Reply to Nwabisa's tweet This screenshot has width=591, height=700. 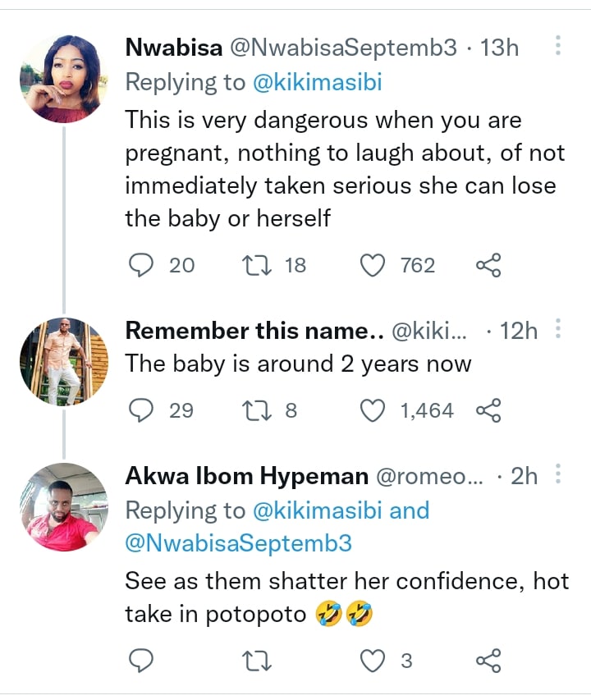click(142, 265)
